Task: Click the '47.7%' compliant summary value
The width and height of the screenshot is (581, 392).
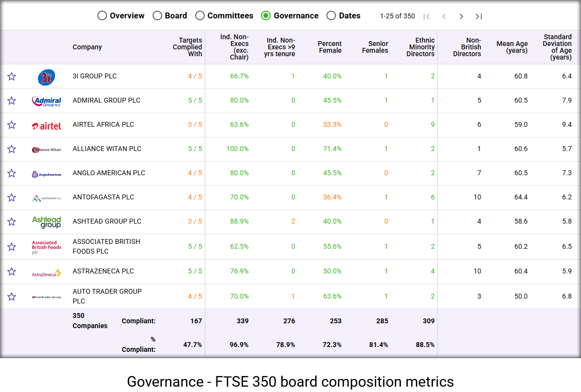Action: [192, 345]
